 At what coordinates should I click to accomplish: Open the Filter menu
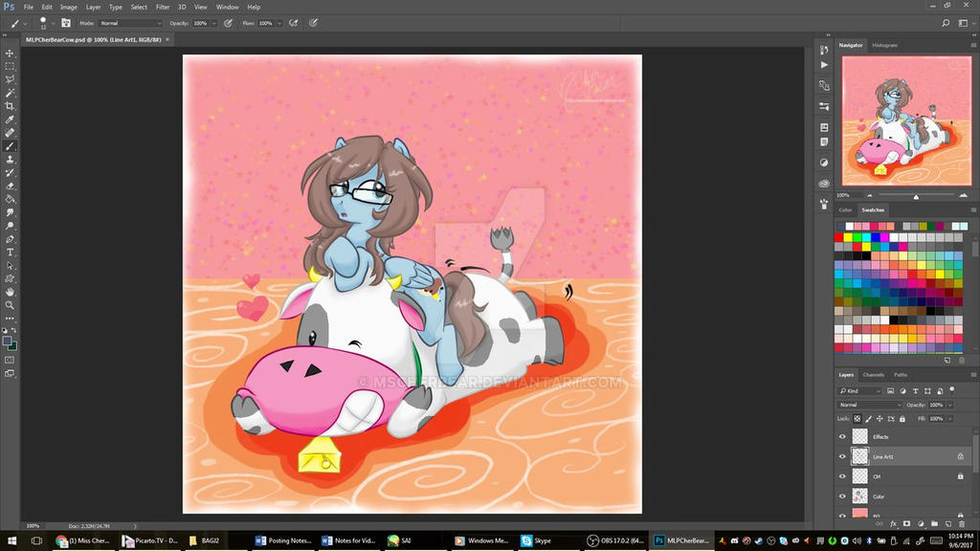tap(163, 7)
